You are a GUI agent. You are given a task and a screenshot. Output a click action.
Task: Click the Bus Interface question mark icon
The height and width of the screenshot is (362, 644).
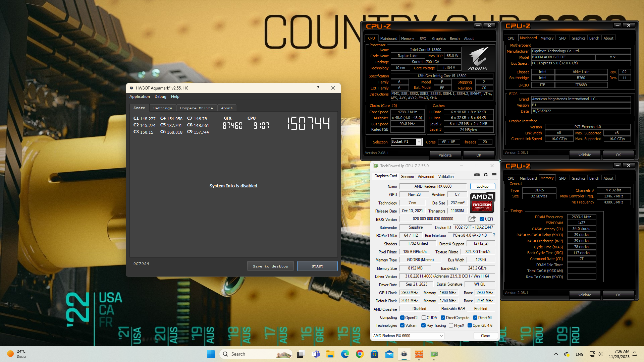coord(494,235)
